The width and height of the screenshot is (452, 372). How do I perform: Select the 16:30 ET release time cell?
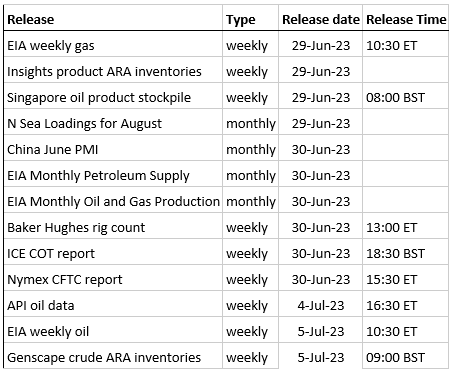[406, 305]
